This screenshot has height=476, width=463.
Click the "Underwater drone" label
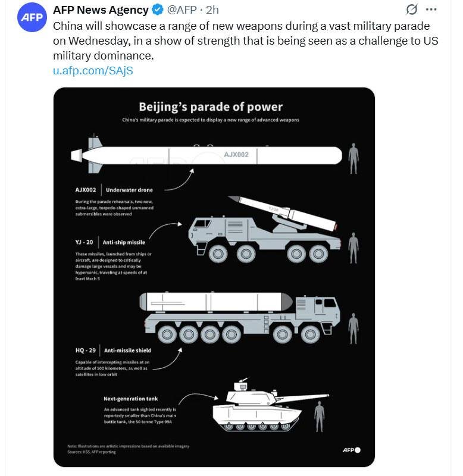(129, 190)
